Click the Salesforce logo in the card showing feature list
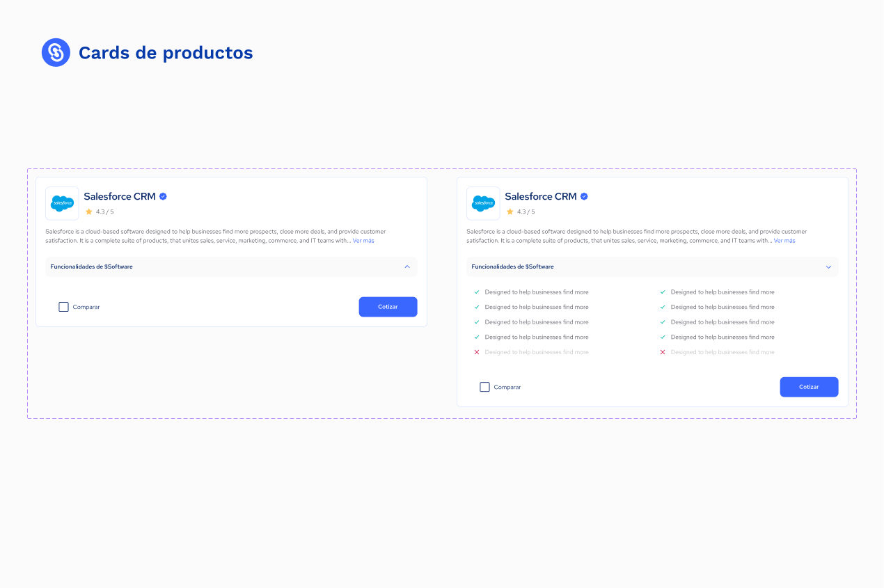 coord(483,203)
